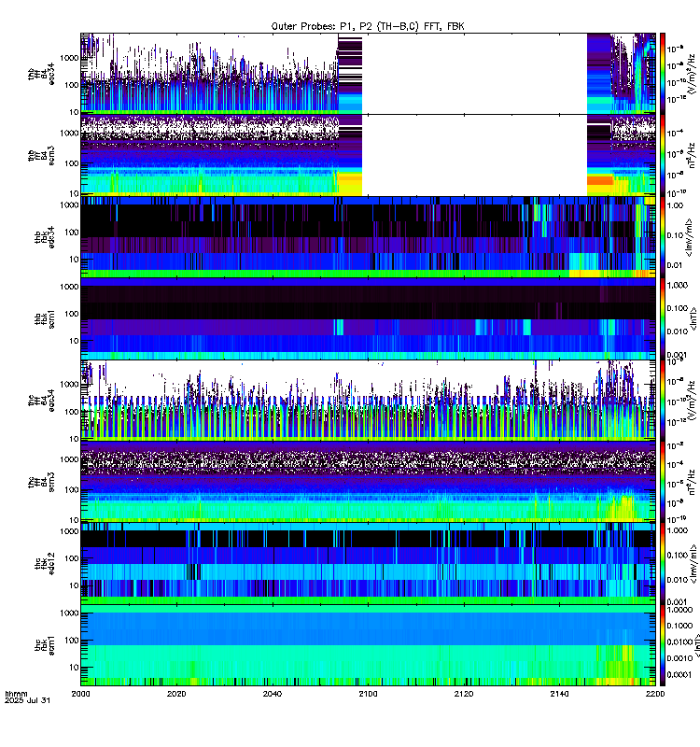700x747 pixels.
Task: Click the "2140" time axis label
Action: click(559, 694)
